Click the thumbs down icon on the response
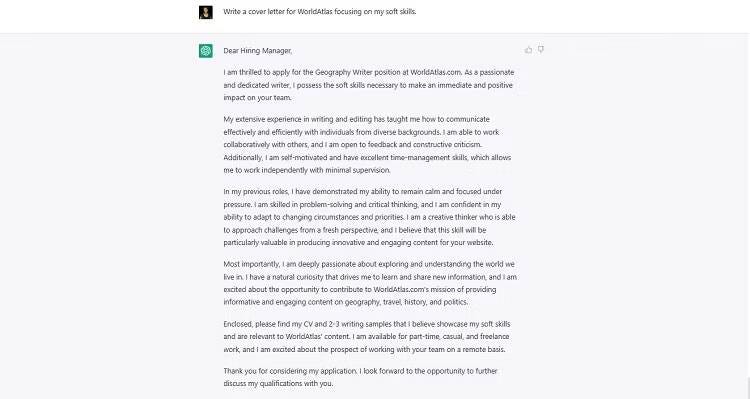 (x=540, y=50)
